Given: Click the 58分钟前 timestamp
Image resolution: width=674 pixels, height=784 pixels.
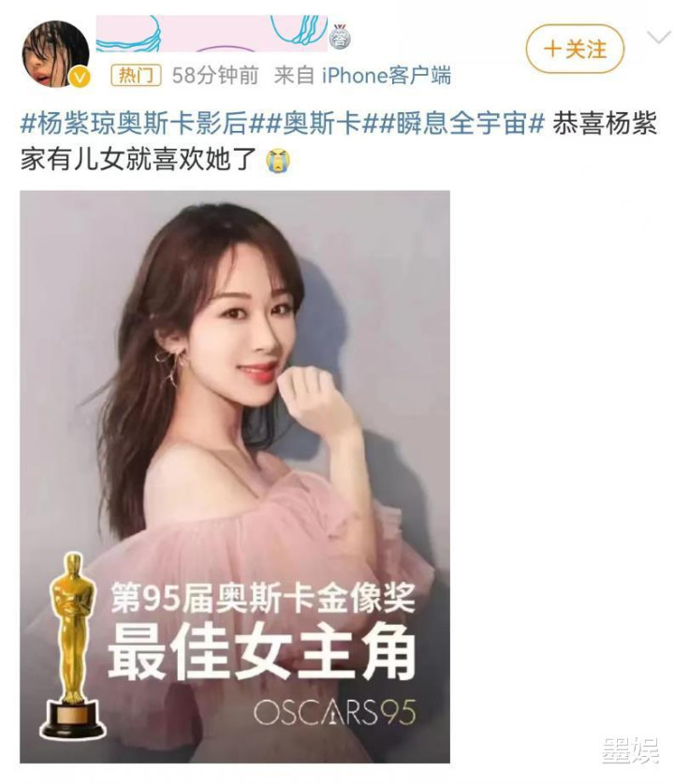Looking at the screenshot, I should coord(215,76).
